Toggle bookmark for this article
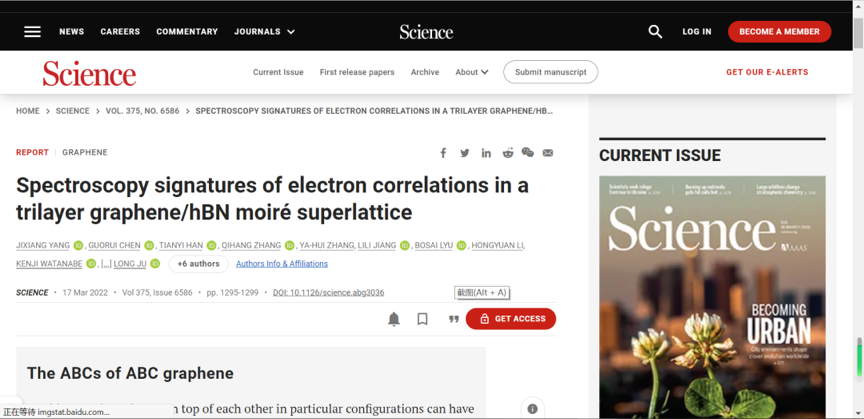Screen dimensions: 864x419 coord(422,319)
